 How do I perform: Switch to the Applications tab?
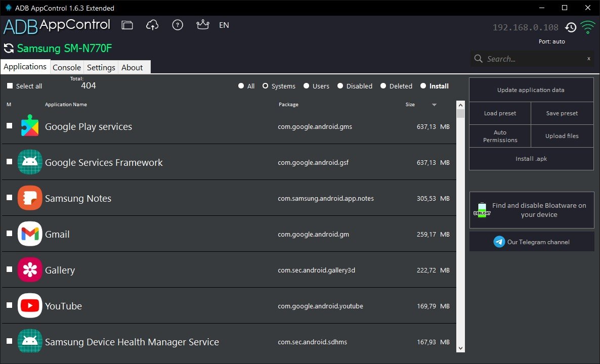[x=25, y=67]
